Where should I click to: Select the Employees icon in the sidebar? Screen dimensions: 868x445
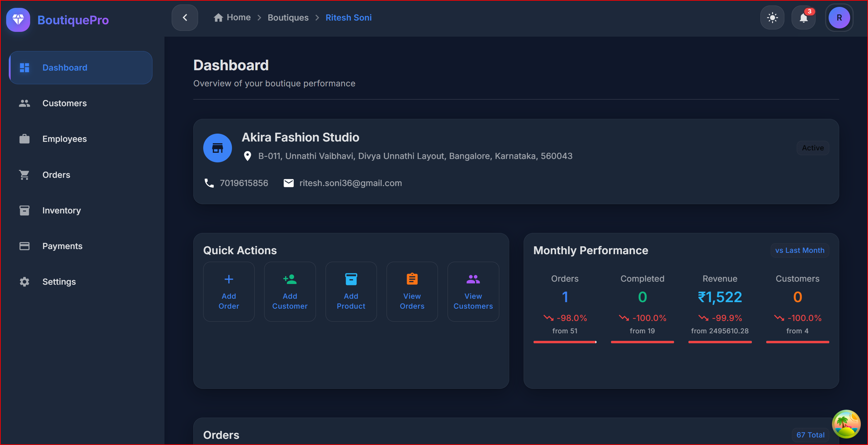[24, 139]
